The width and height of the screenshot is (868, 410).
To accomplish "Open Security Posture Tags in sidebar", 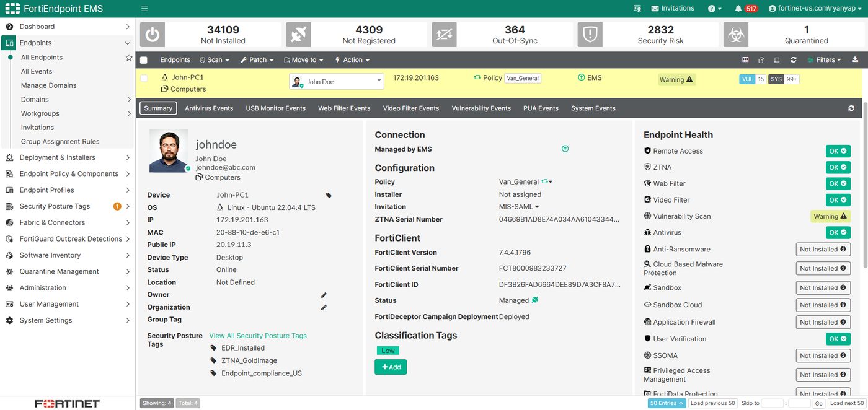I will [68, 206].
